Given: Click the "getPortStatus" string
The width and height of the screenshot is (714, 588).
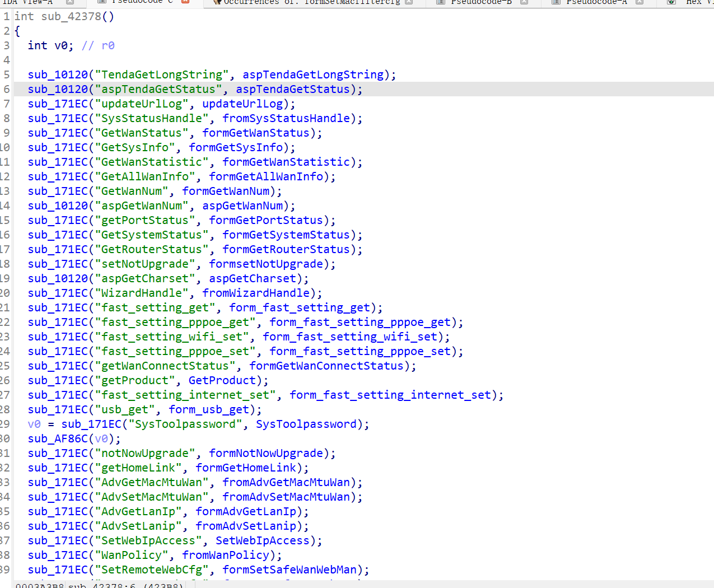Looking at the screenshot, I should click(146, 220).
